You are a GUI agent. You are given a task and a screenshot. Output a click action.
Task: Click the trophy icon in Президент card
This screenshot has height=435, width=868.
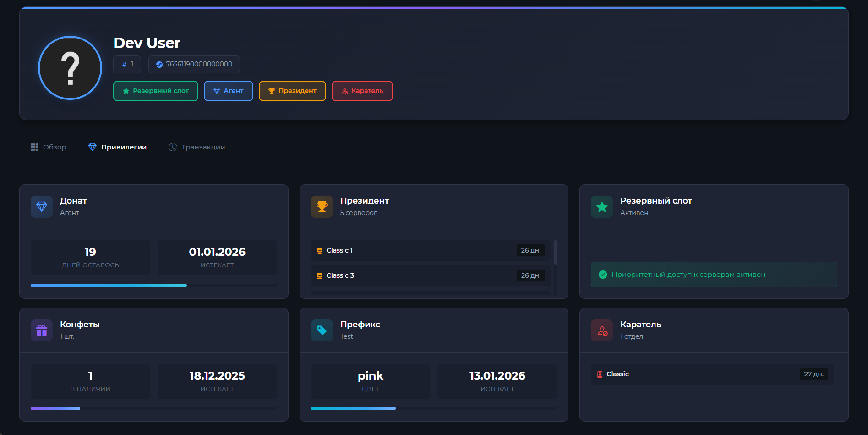322,207
